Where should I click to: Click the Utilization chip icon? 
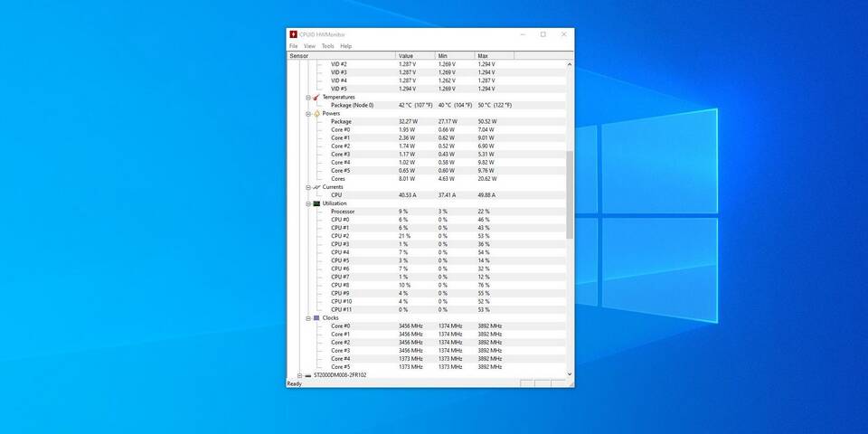coord(316,203)
